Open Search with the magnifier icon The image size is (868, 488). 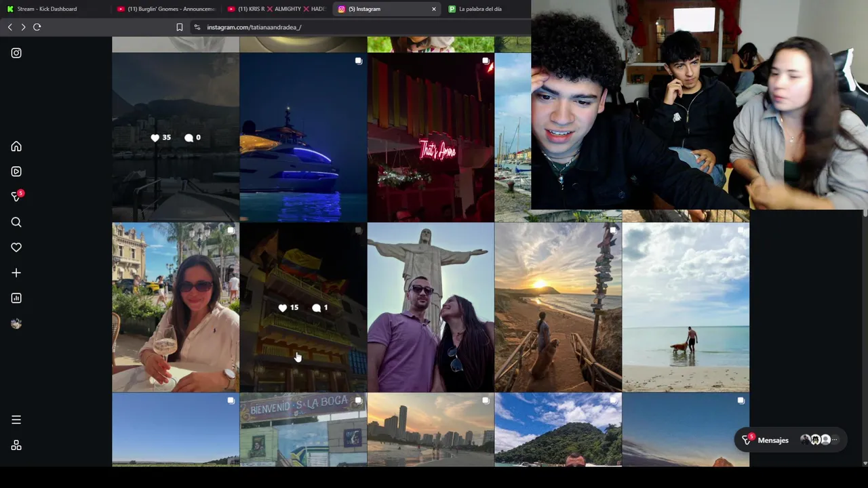click(x=16, y=222)
